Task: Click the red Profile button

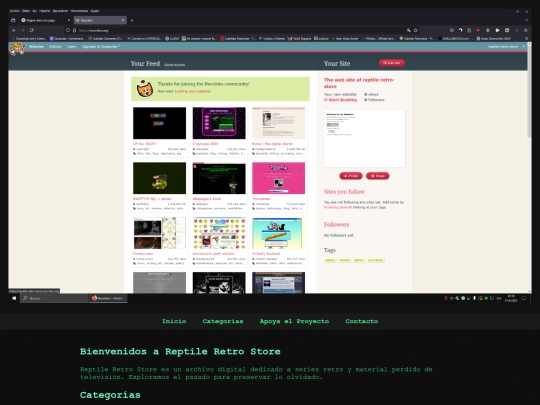Action: tap(351, 176)
